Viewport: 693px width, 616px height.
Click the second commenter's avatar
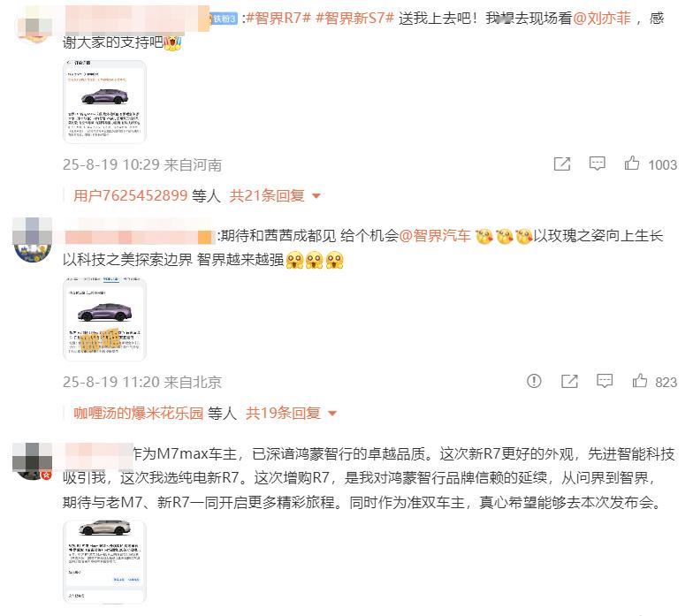tap(33, 240)
